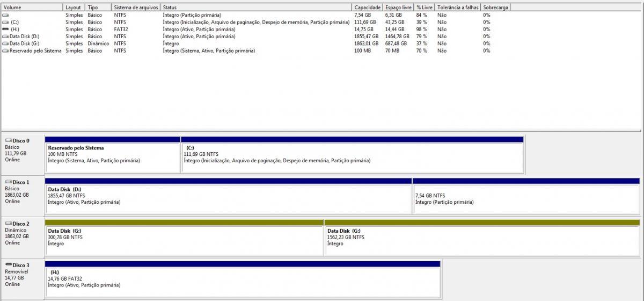Screen dimensions: 644x301
Task: Select the Data Disk (D:) volume icon in list
Action: (5, 37)
